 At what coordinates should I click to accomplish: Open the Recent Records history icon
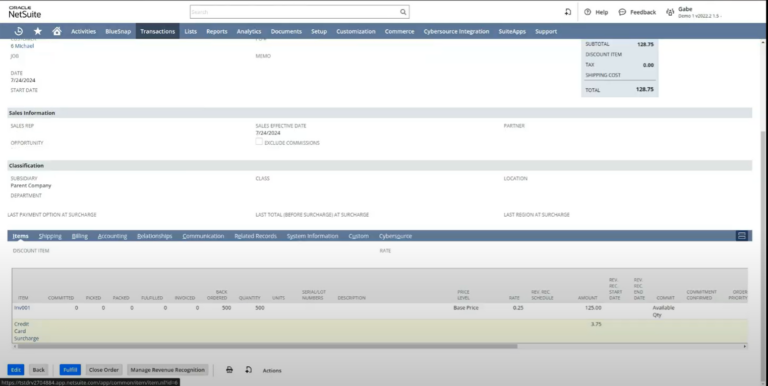19,31
